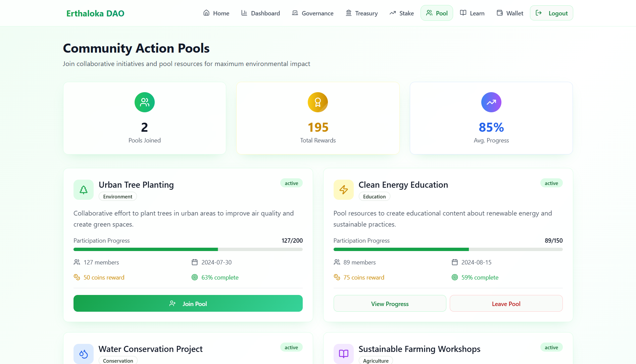Open the Governance section
636x364 pixels.
[312, 13]
